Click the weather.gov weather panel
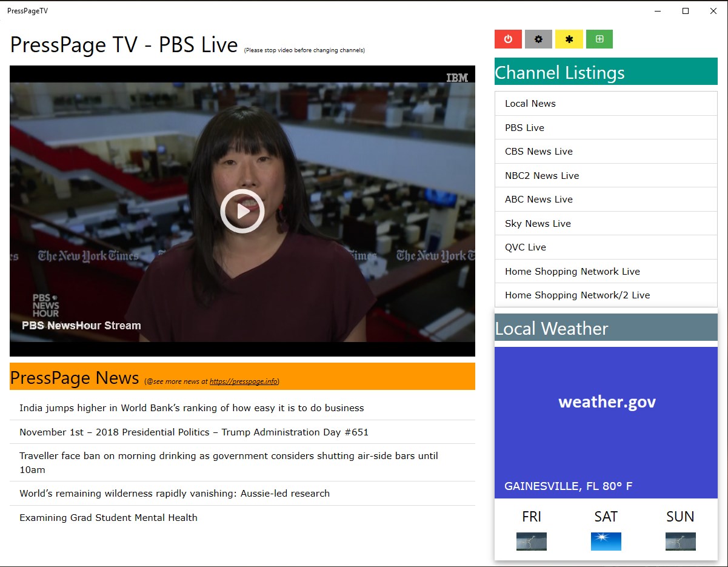The height and width of the screenshot is (567, 728). coord(606,423)
